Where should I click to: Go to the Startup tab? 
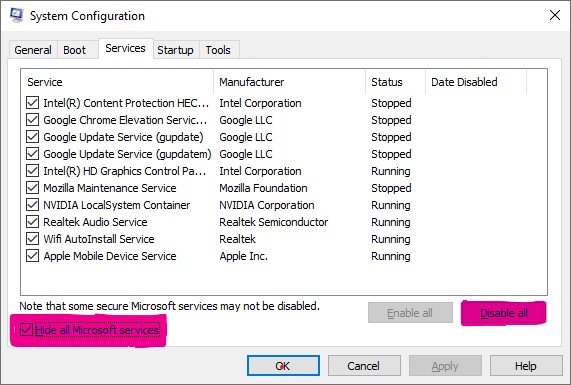click(175, 50)
